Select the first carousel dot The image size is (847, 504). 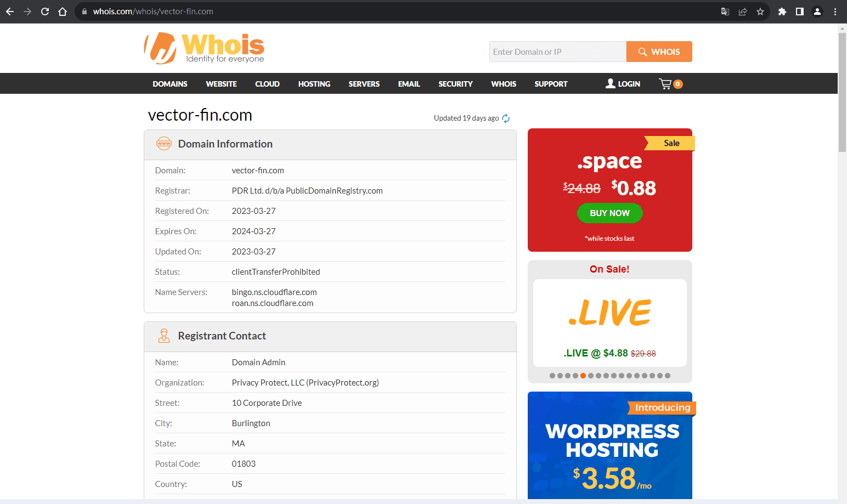tap(552, 376)
